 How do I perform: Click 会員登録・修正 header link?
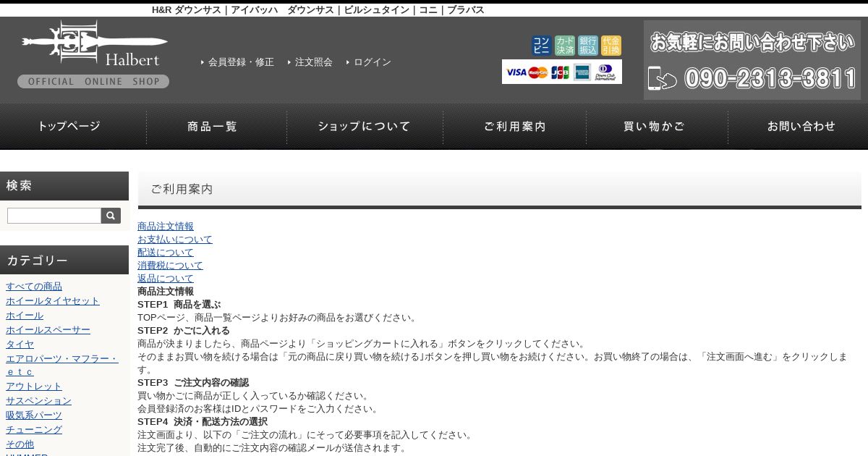point(241,62)
